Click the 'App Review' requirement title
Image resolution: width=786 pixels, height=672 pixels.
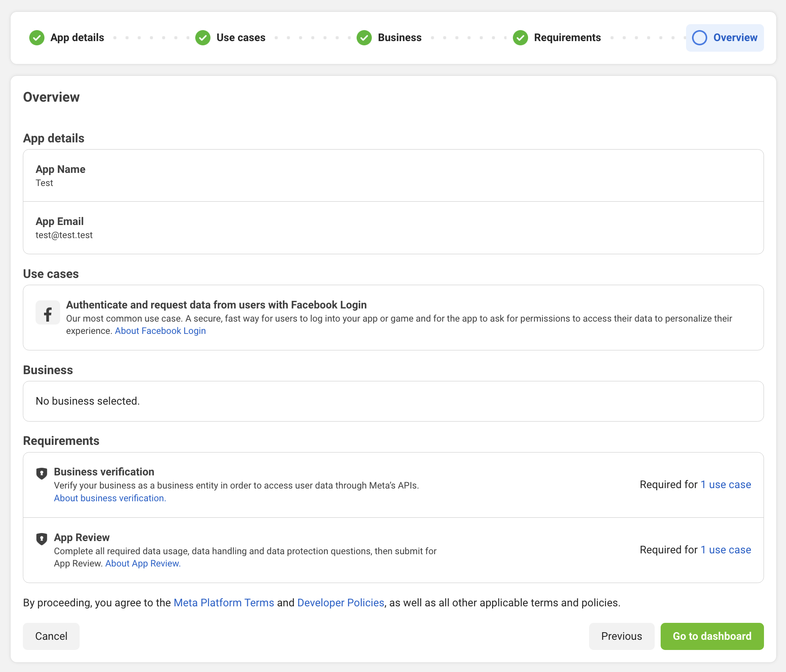[x=82, y=538]
